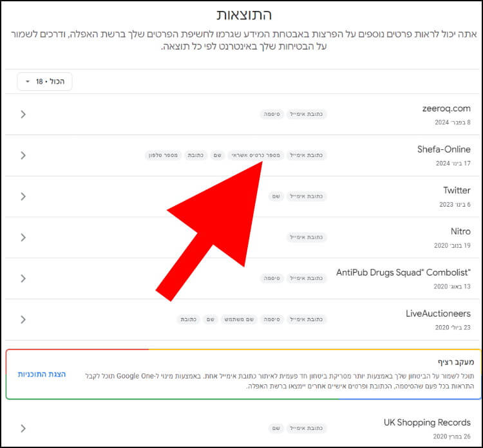Viewport: 483px width, 448px height.
Task: Click the 17 ביוני 2024 date under Shefa-Online
Action: (453, 163)
